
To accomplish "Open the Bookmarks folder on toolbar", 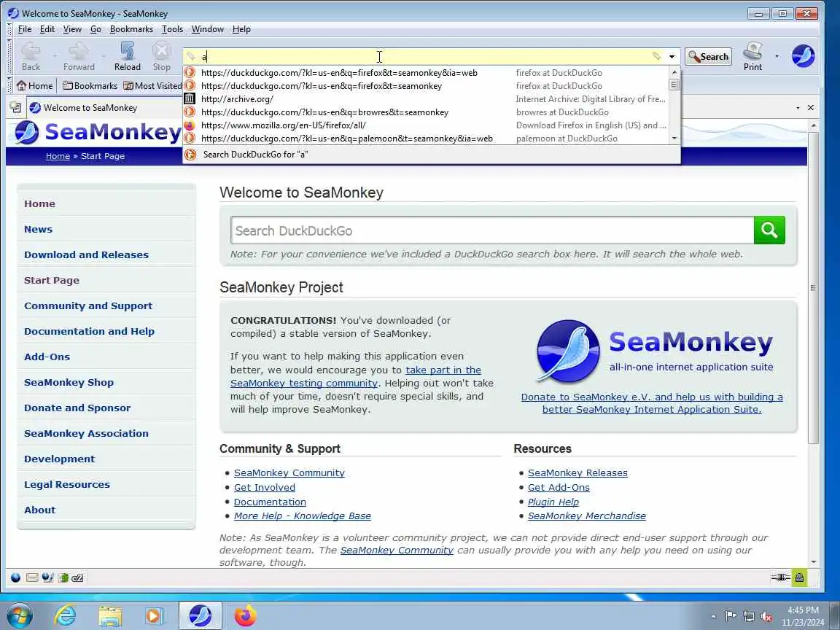I will (x=90, y=86).
